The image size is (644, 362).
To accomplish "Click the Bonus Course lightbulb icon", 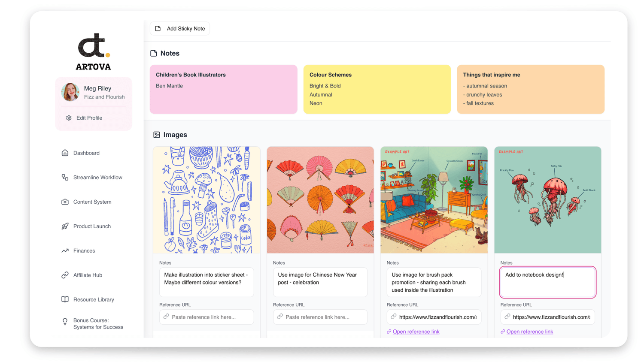I will pyautogui.click(x=65, y=322).
